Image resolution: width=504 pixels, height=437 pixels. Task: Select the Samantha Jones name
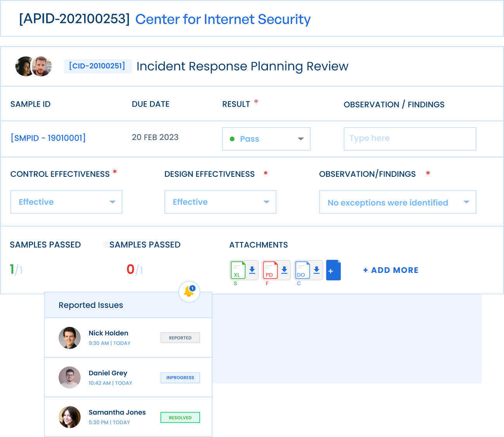pos(117,412)
